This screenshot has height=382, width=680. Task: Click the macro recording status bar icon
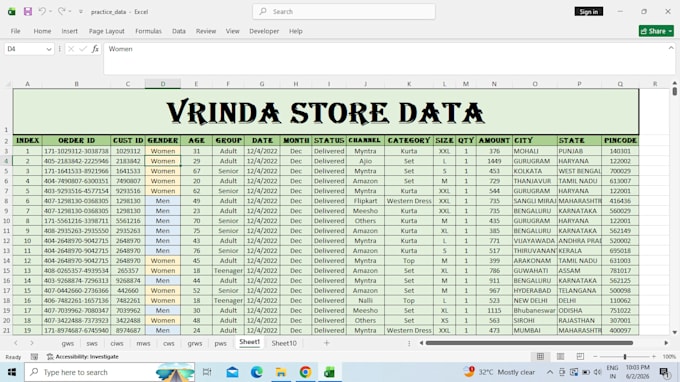(34, 357)
